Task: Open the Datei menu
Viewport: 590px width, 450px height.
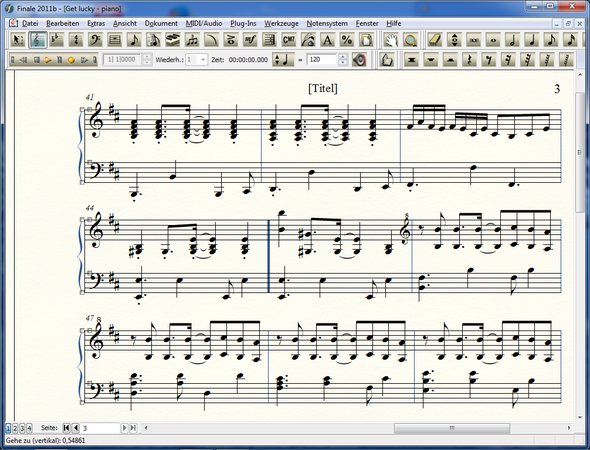Action: [30, 23]
